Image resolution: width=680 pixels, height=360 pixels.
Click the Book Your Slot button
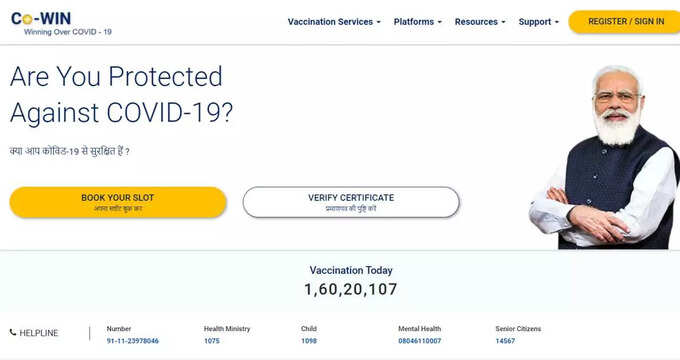[118, 202]
